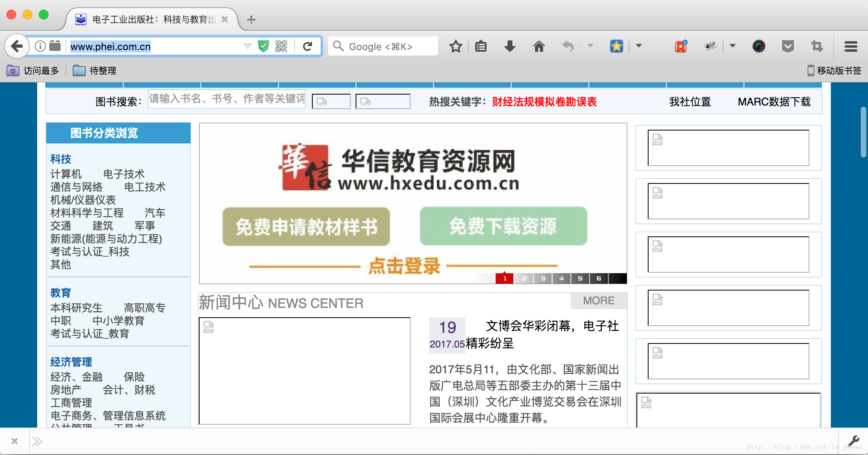Select banner slide number 3
Image resolution: width=868 pixels, height=455 pixels.
click(543, 278)
